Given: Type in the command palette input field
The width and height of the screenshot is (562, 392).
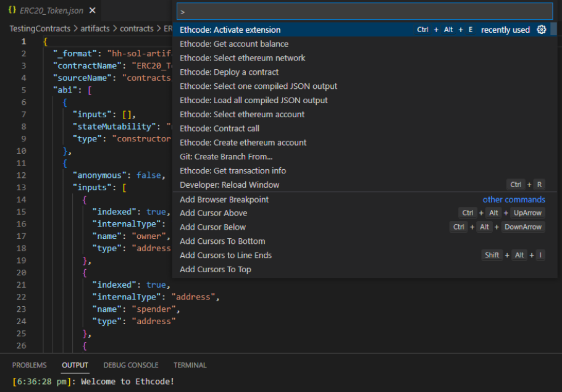Looking at the screenshot, I should 364,12.
